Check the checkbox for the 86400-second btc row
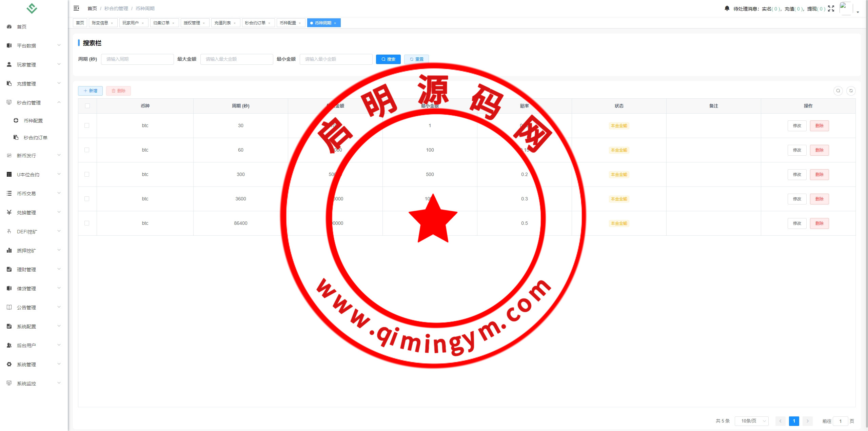 tap(87, 223)
